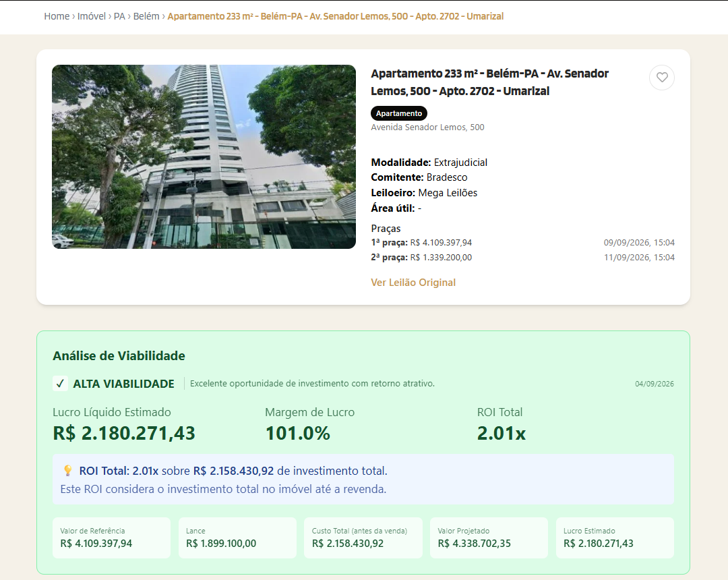Click the analysis date 04/09/2026
The width and height of the screenshot is (728, 580).
(654, 384)
